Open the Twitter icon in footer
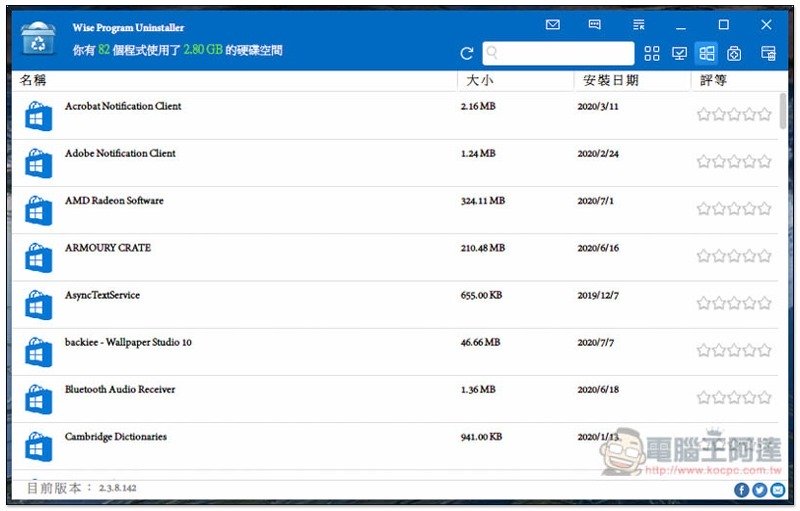 (759, 490)
